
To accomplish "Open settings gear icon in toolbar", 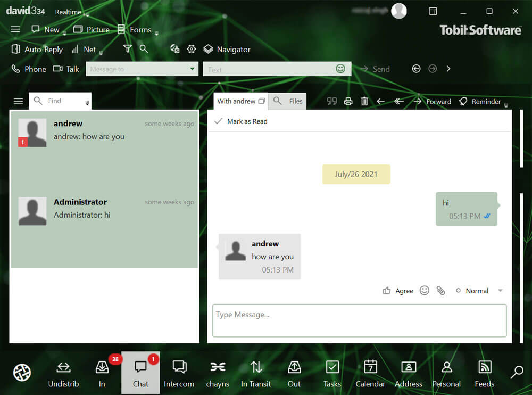I will pos(192,49).
